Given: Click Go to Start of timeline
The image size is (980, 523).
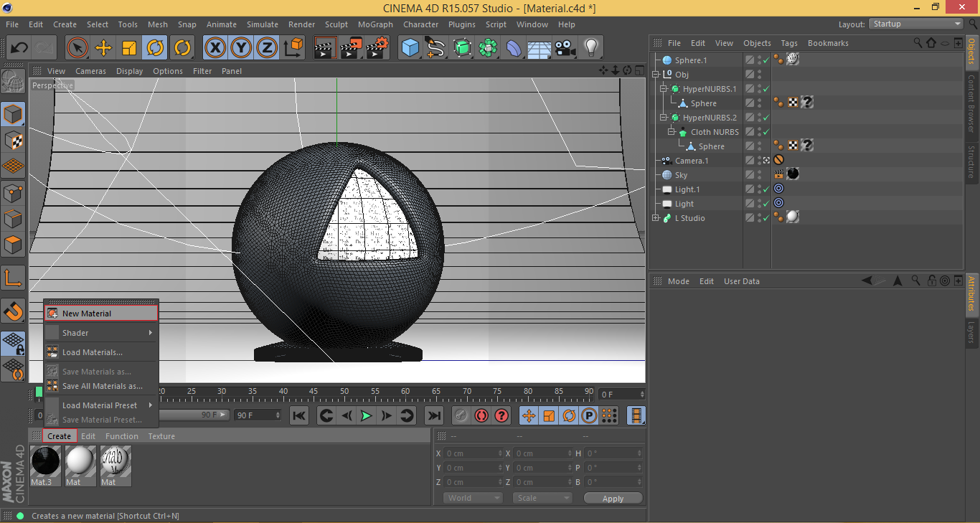Looking at the screenshot, I should (x=299, y=415).
